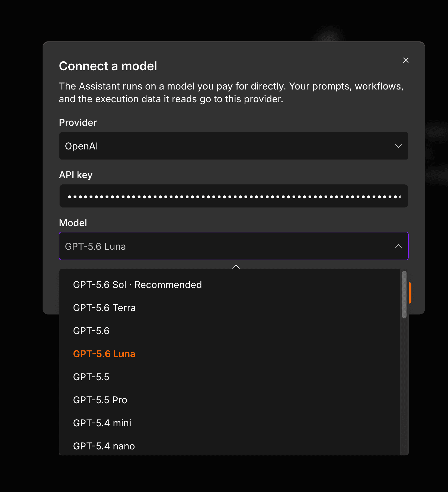Collapse the Model dropdown showing GPT-5.6 Luna
The image size is (448, 492).
[x=234, y=246]
